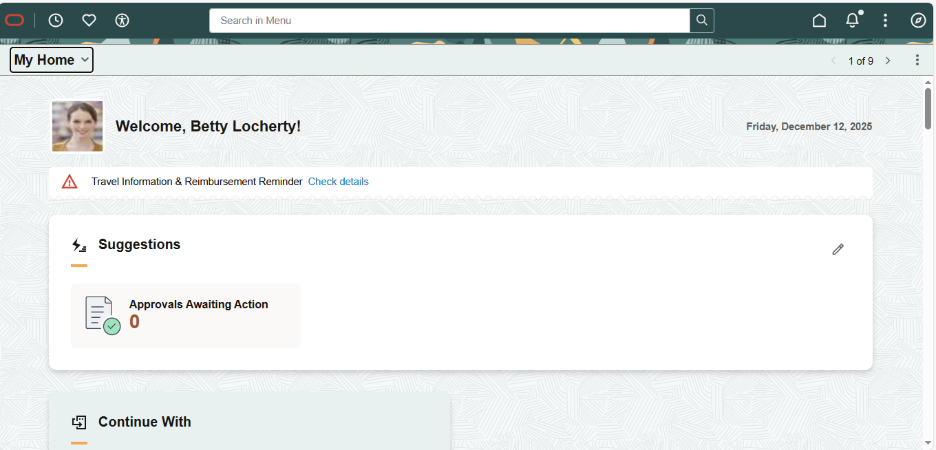Screen dimensions: 936x450
Task: Expand the My Home dropdown
Action: pos(51,60)
